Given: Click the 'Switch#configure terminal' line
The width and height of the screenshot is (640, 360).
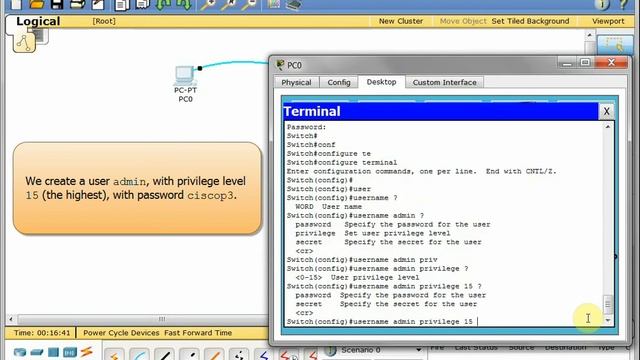Looking at the screenshot, I should coord(342,162).
